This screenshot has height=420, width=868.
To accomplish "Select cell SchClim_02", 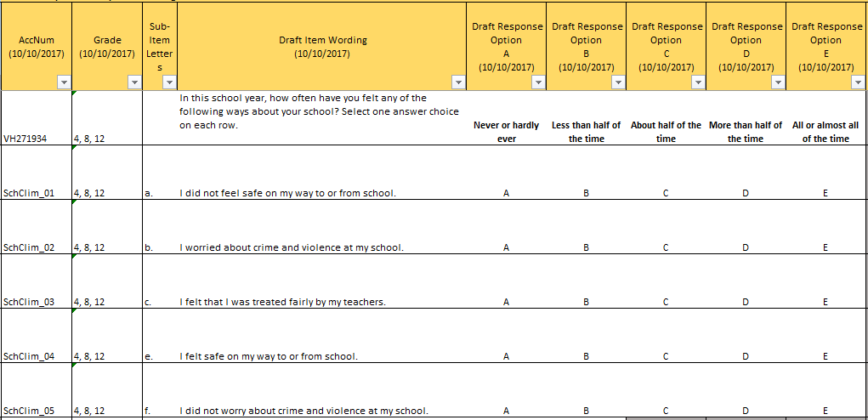I will point(36,226).
